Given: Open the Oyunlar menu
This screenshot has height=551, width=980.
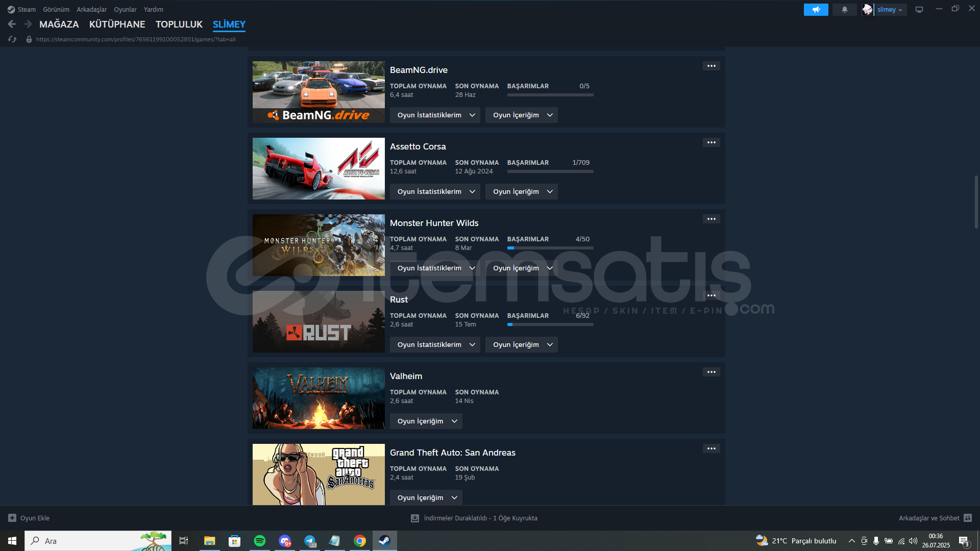Looking at the screenshot, I should coord(125,10).
